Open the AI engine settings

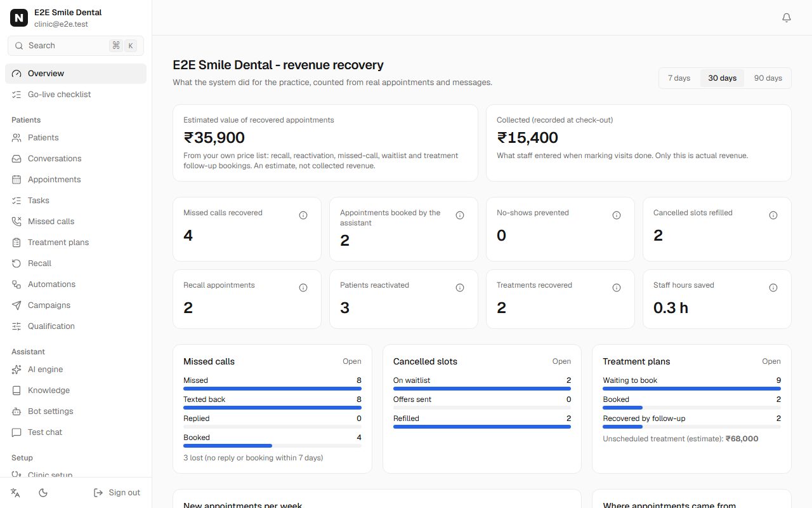(75, 370)
